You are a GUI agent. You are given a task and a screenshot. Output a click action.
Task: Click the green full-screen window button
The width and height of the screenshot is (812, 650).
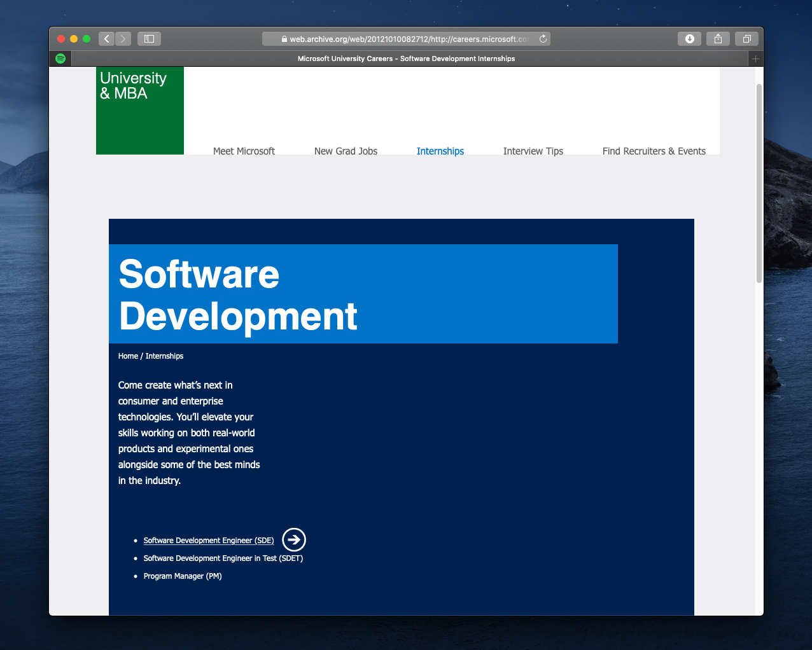coord(87,39)
